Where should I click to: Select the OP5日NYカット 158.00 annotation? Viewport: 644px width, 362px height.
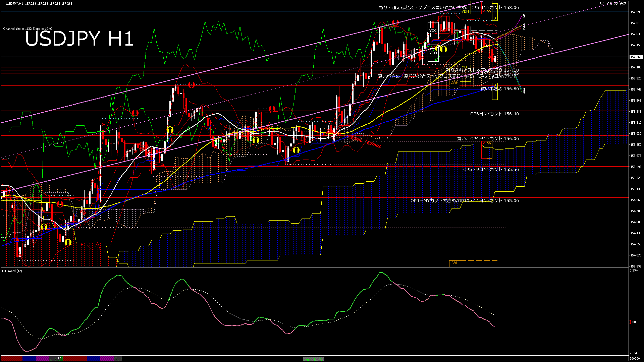pyautogui.click(x=495, y=7)
